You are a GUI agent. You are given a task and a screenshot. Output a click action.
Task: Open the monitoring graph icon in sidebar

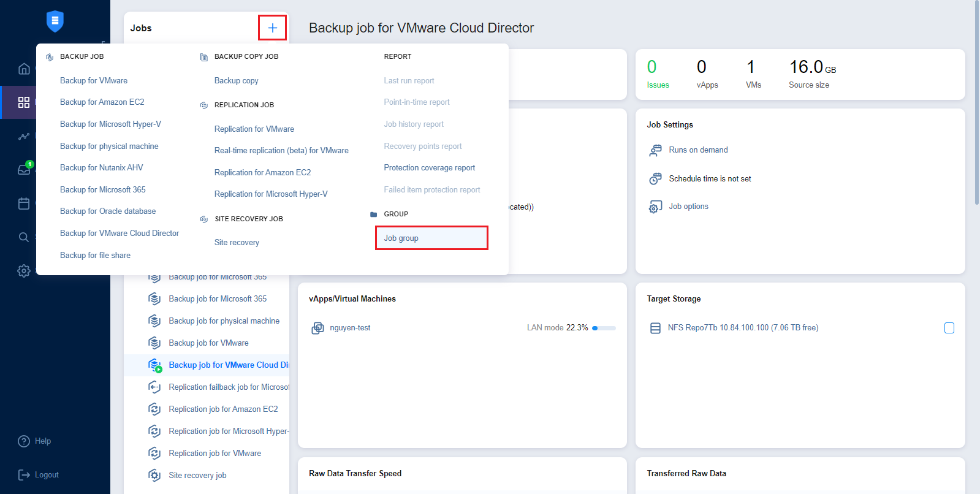(x=24, y=136)
